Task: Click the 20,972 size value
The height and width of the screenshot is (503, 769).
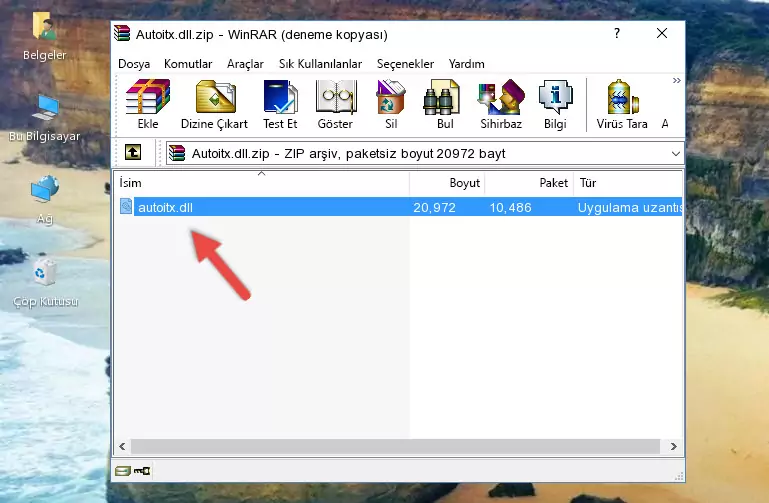Action: (x=434, y=207)
